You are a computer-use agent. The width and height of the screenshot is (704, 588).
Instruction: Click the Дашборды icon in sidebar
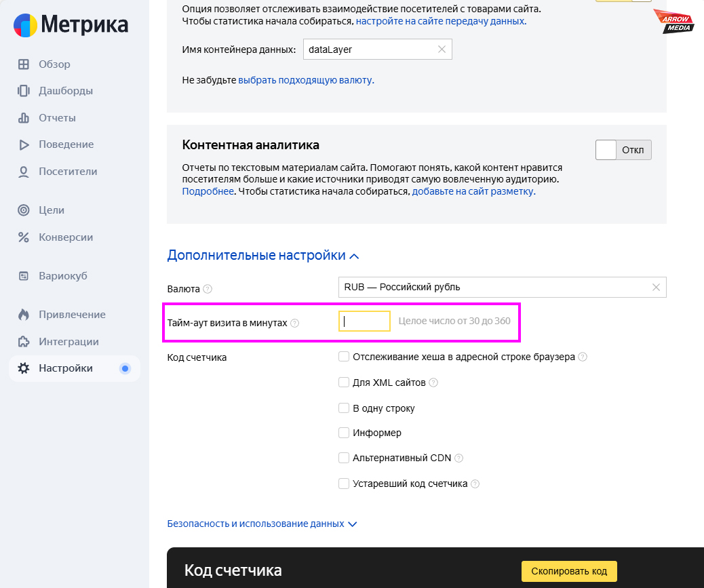coord(24,91)
